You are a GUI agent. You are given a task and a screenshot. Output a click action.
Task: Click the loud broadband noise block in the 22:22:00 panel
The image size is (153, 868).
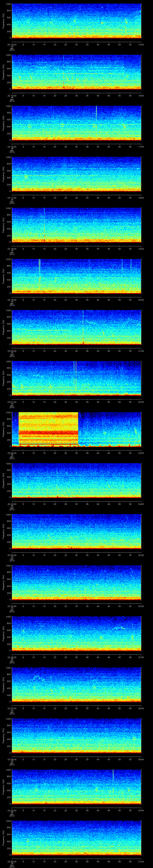(x=48, y=429)
